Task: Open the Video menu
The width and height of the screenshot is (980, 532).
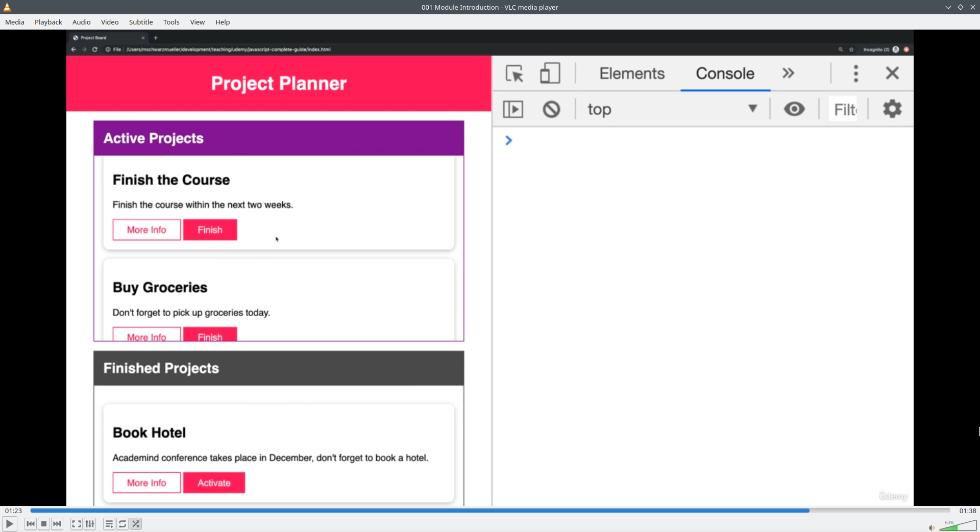Action: pyautogui.click(x=110, y=22)
